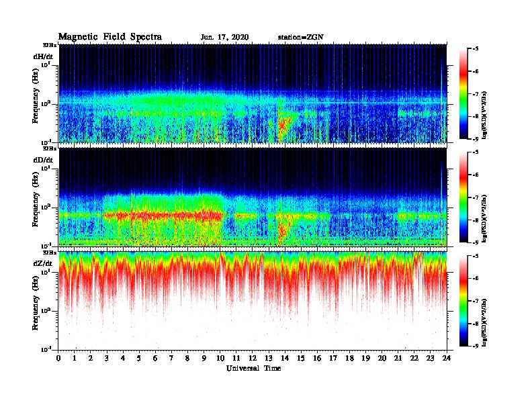Click the dH/dt panel color scale bar
The height and width of the screenshot is (411, 532).
[463, 94]
